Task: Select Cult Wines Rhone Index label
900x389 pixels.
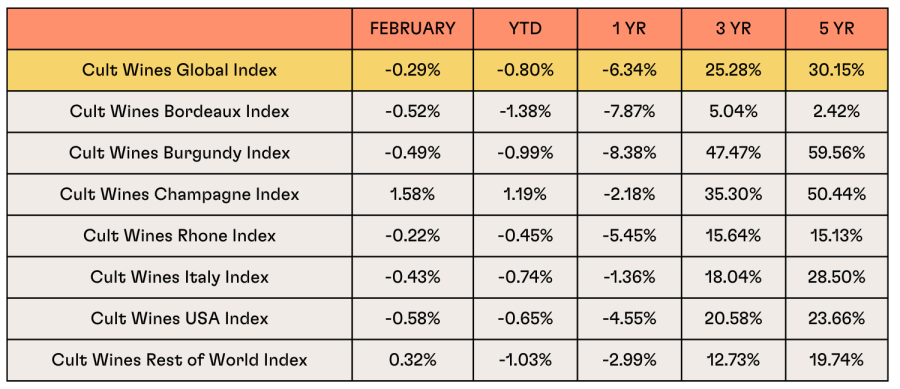Action: coord(180,235)
